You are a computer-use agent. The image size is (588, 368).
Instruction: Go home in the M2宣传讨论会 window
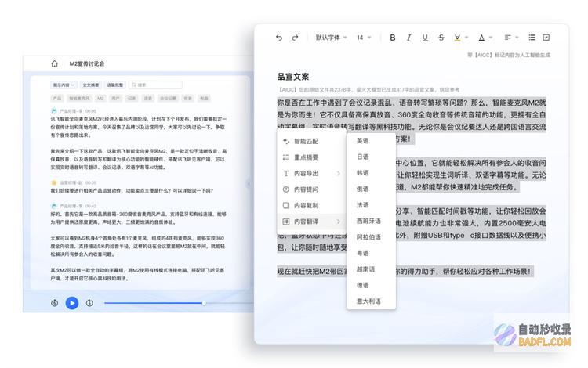[x=55, y=63]
